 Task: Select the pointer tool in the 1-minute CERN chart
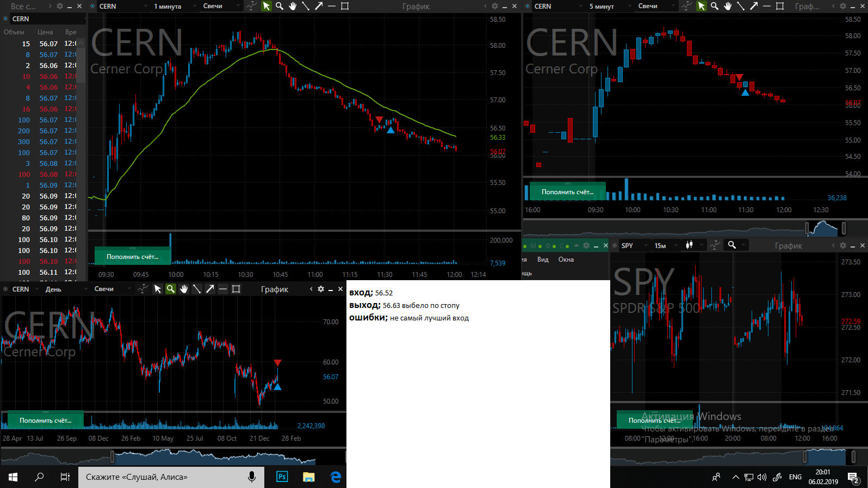(266, 6)
